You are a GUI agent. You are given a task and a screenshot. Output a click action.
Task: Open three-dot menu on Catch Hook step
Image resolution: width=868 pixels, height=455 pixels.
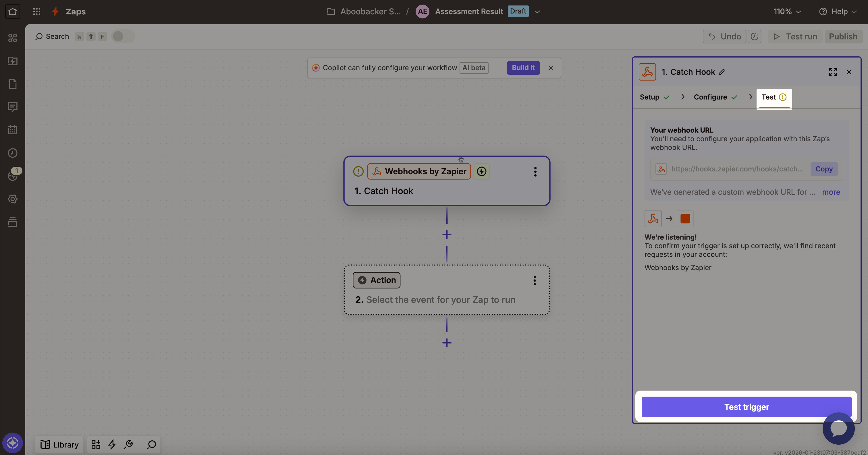535,172
